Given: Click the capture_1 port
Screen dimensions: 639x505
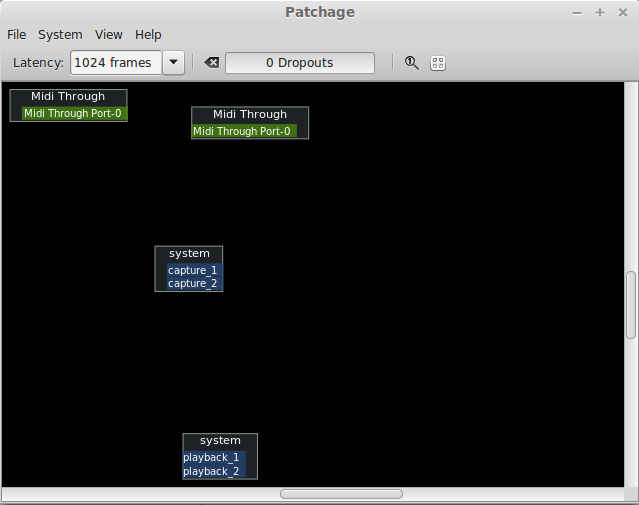Looking at the screenshot, I should point(194,270).
